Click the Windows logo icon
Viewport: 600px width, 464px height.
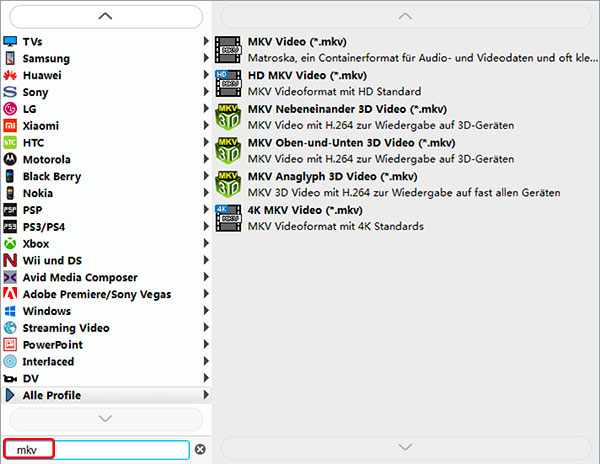click(x=10, y=311)
